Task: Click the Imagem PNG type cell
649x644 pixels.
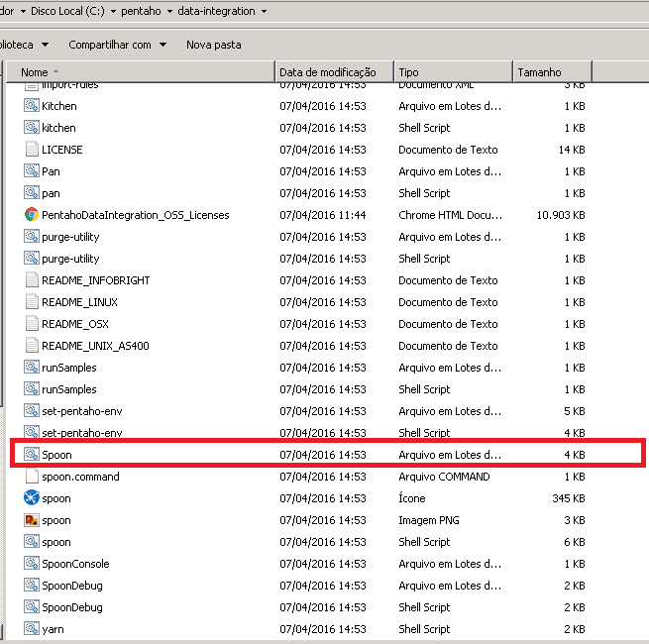Action: [x=428, y=520]
